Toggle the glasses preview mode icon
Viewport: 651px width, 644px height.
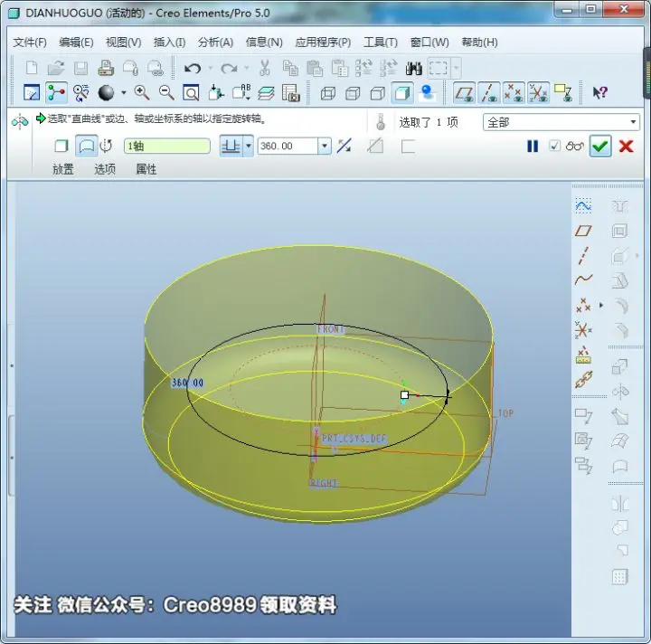tap(575, 147)
